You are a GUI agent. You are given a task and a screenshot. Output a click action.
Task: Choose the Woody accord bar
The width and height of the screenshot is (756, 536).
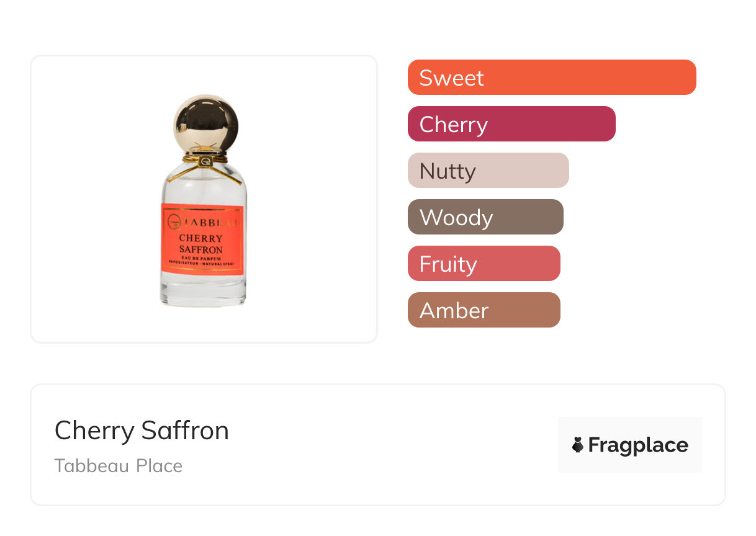485,217
